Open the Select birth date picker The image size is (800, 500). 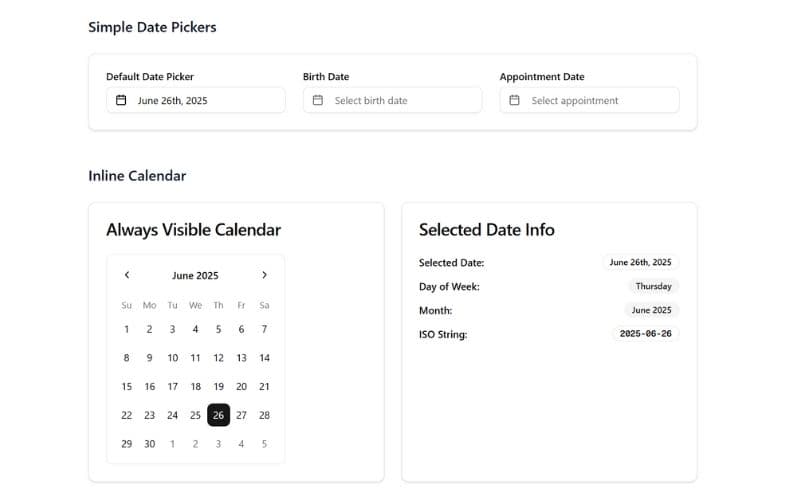392,100
